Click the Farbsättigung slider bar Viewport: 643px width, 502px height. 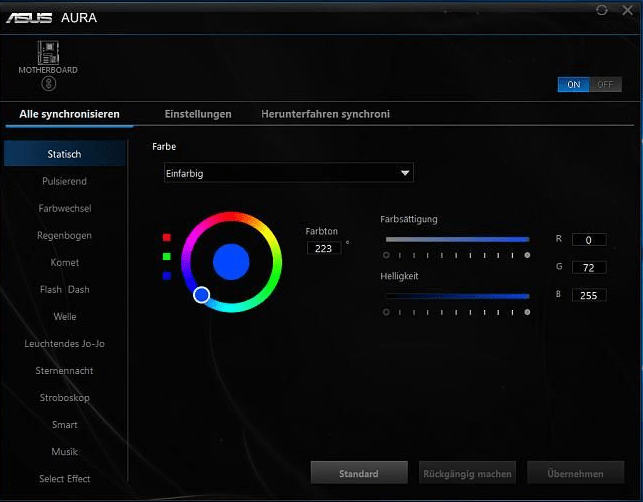tap(457, 240)
